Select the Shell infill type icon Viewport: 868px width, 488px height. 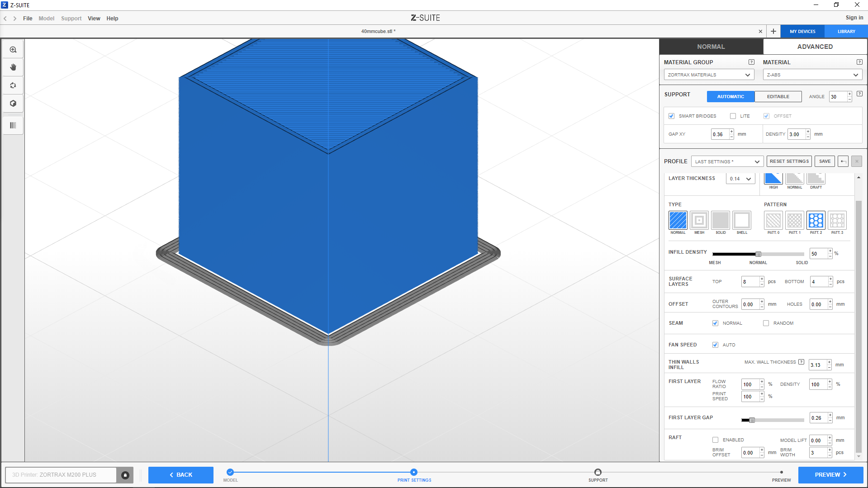741,220
